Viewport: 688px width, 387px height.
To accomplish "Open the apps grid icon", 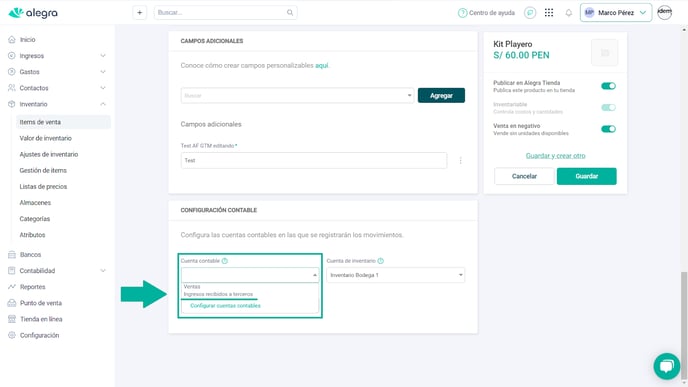I will pyautogui.click(x=548, y=13).
